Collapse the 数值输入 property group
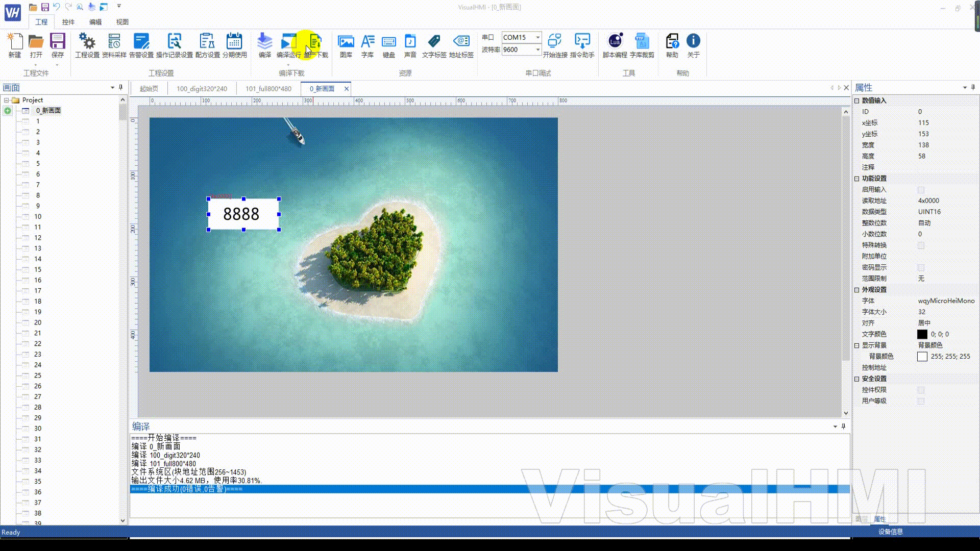This screenshot has width=980, height=551. click(x=857, y=101)
